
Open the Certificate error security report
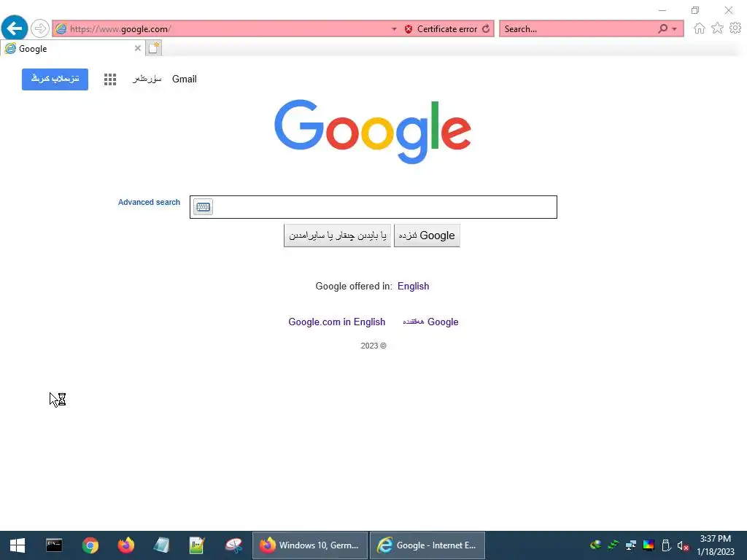[x=441, y=29]
